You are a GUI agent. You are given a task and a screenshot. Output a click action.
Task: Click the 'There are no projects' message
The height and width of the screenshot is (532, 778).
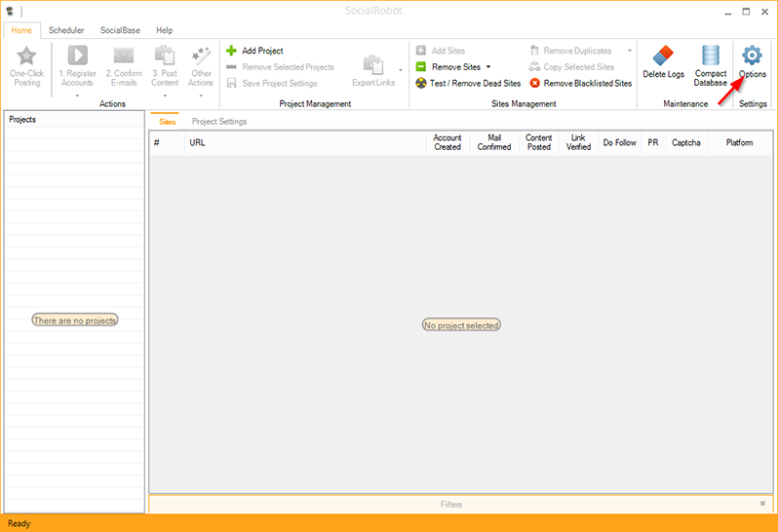75,321
